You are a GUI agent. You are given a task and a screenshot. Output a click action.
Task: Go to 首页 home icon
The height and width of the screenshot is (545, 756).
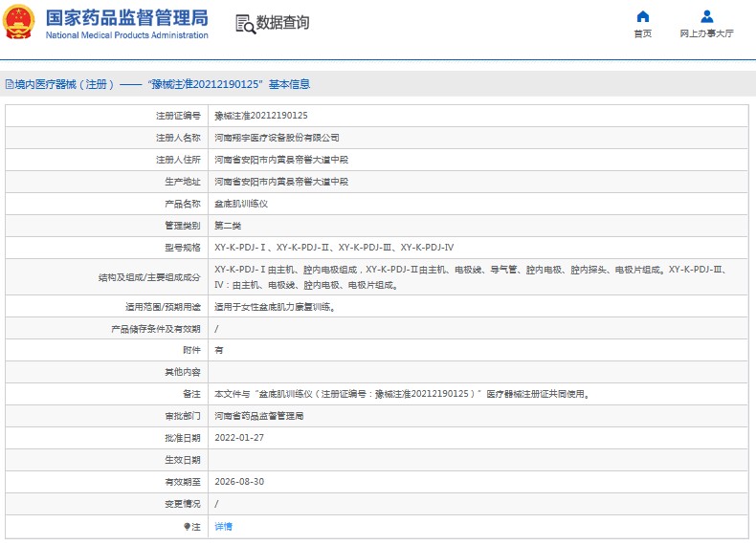click(x=643, y=16)
